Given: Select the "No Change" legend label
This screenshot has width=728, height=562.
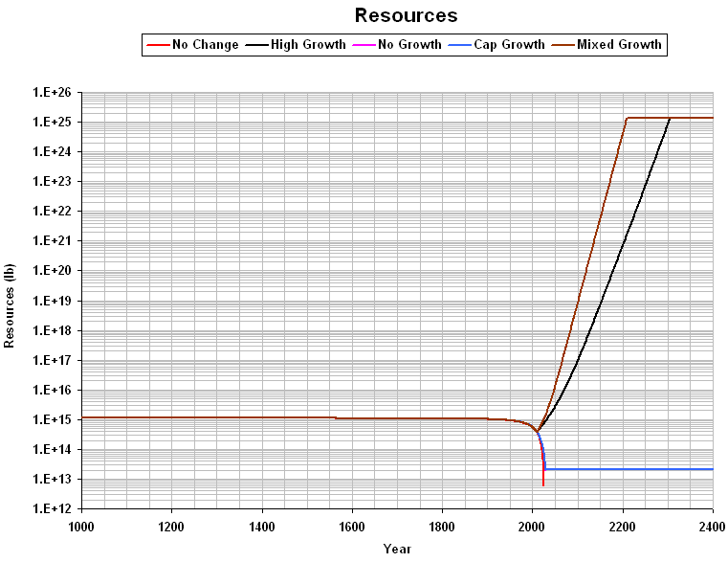Looking at the screenshot, I should tap(206, 44).
